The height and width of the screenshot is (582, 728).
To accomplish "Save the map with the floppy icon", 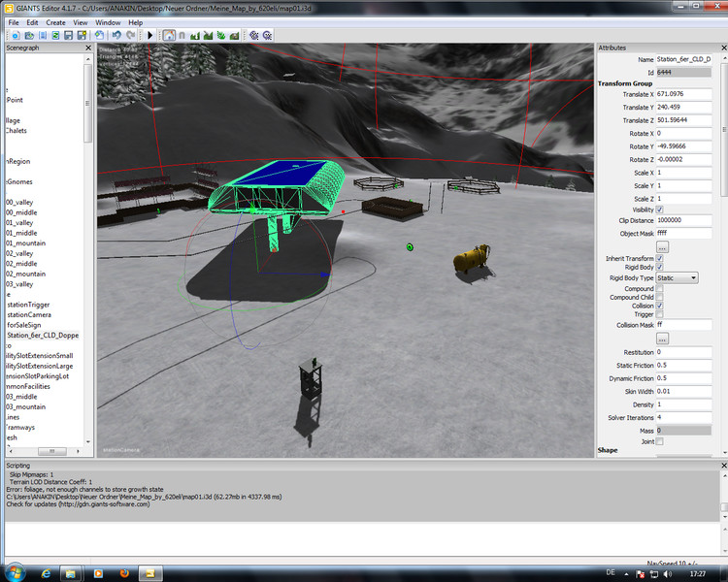I will pos(69,35).
